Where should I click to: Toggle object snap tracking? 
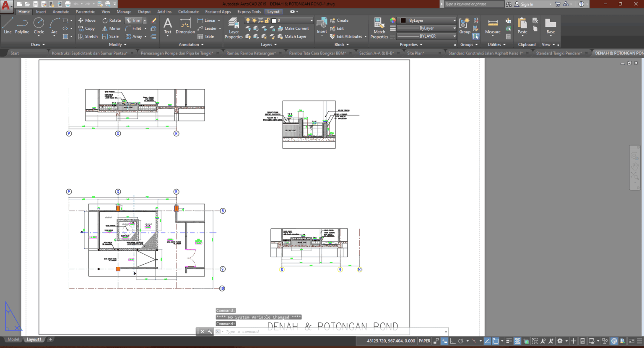487,340
